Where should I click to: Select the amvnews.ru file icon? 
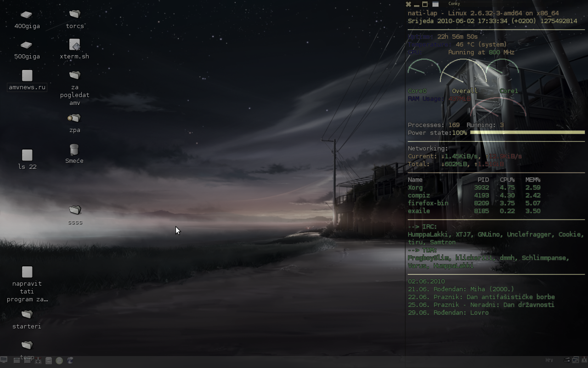[x=27, y=75]
